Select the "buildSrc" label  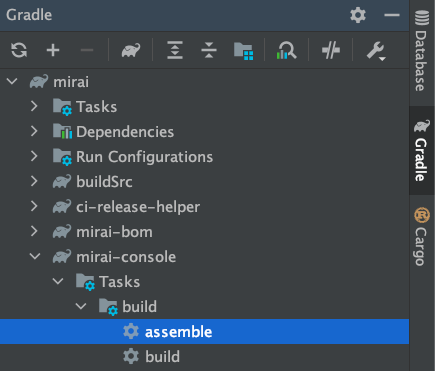[x=104, y=182]
